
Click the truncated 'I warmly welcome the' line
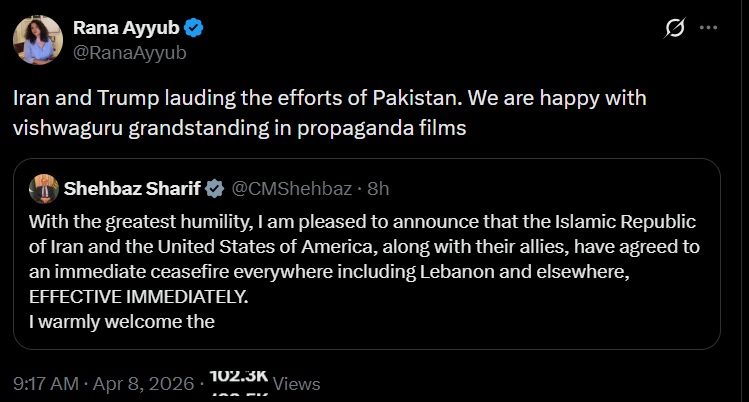123,321
